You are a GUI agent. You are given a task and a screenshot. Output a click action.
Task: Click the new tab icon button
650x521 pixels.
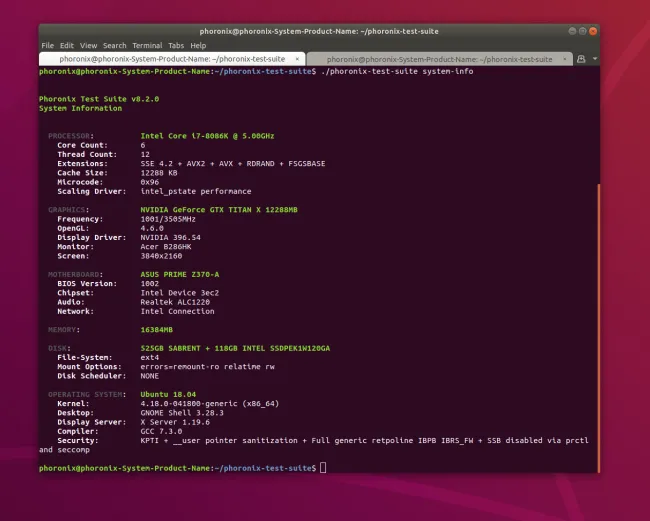click(581, 59)
